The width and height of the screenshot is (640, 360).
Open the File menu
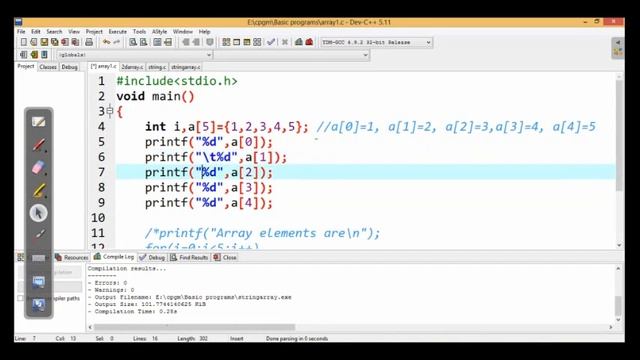click(21, 31)
